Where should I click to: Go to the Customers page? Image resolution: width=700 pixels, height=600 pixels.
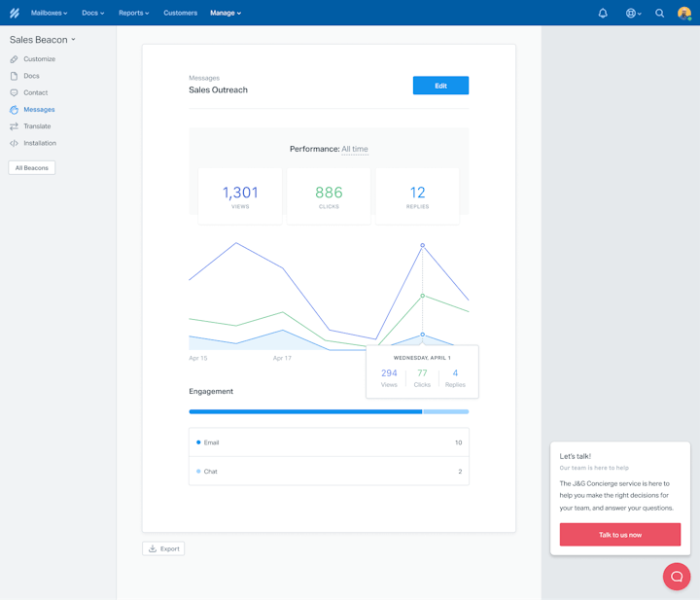point(180,13)
